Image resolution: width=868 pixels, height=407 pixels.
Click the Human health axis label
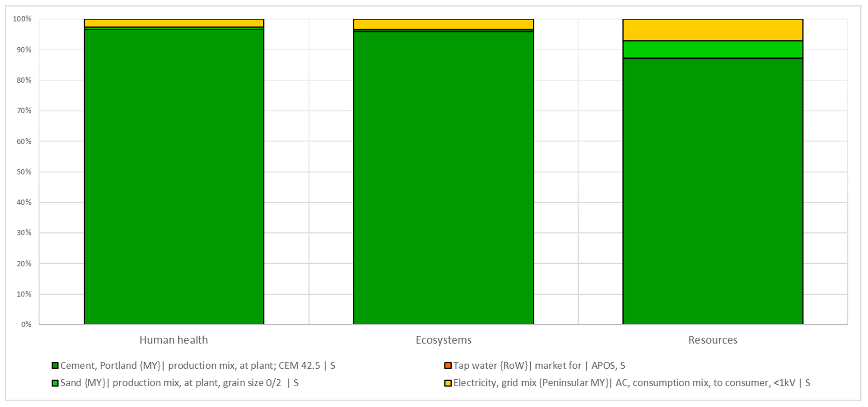173,340
